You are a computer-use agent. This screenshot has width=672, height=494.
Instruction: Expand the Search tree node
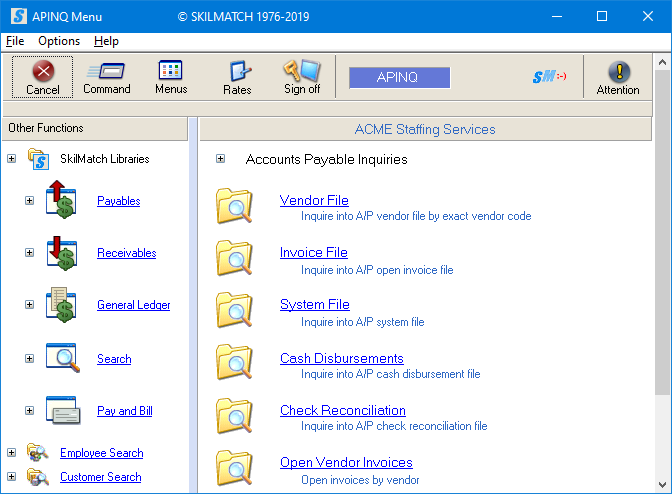pyautogui.click(x=29, y=358)
